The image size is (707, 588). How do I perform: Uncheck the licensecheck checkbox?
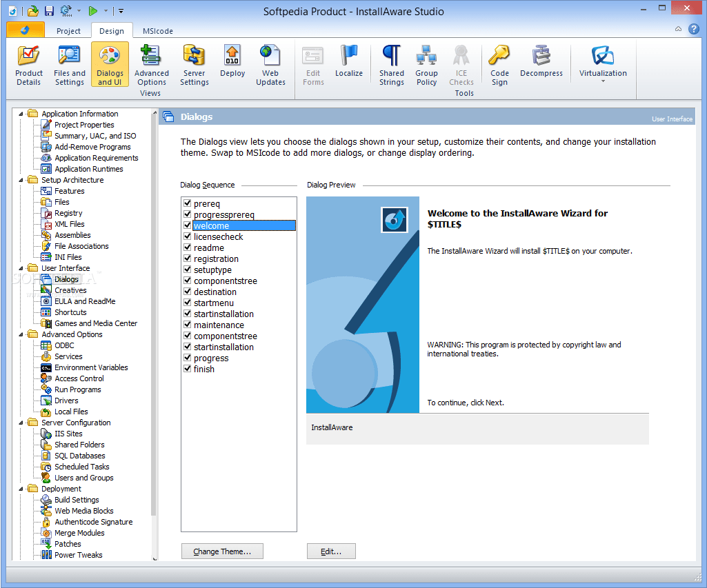[x=188, y=236]
